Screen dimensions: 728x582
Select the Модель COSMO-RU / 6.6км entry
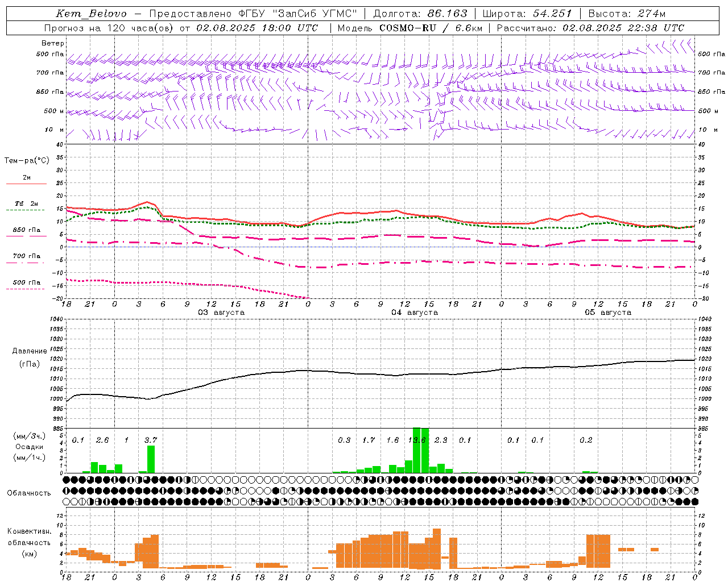pyautogui.click(x=409, y=28)
